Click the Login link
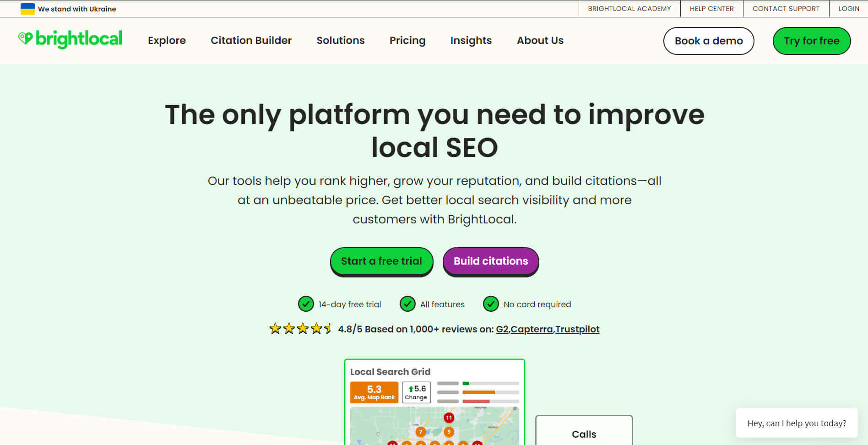Viewport: 868px width, 445px height. [x=849, y=9]
